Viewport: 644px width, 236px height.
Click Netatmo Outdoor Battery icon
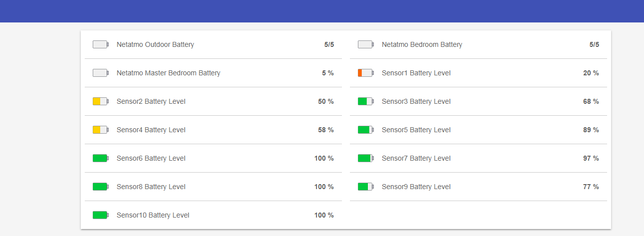(x=101, y=44)
